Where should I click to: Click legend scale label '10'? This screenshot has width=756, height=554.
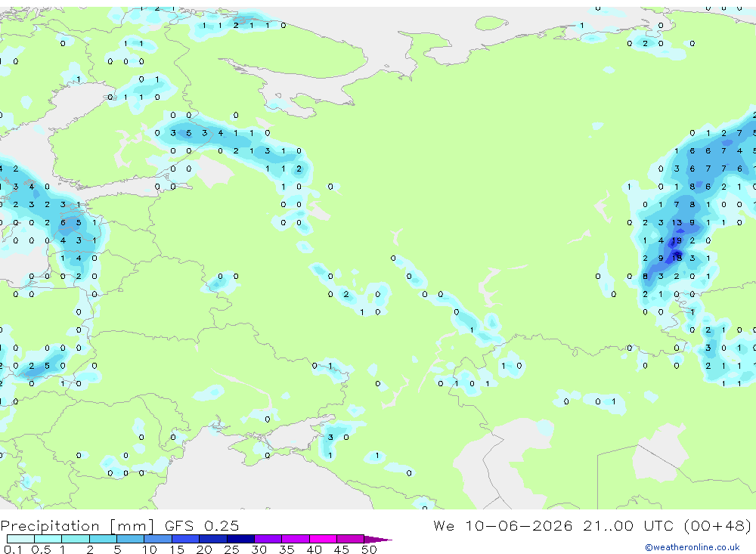pos(150,549)
